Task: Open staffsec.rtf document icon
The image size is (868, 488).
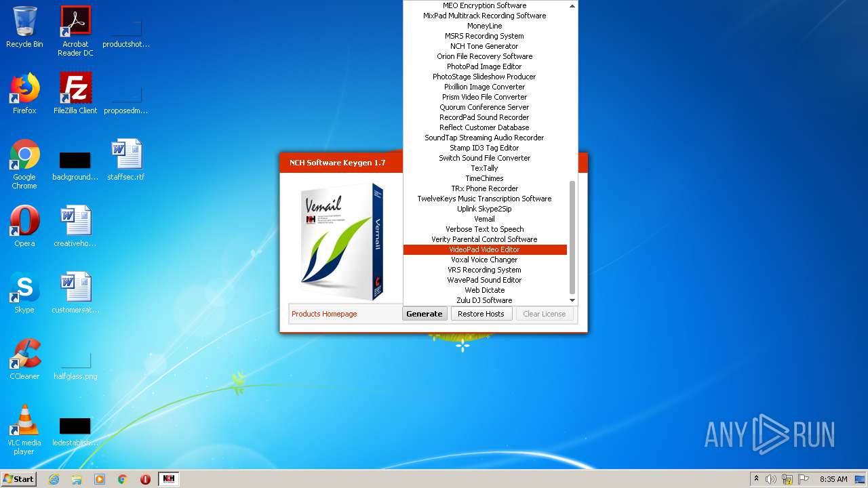Action: [126, 160]
